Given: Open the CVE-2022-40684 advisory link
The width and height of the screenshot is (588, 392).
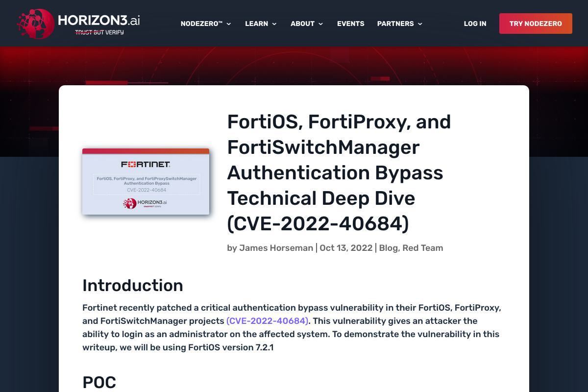Looking at the screenshot, I should (268, 321).
